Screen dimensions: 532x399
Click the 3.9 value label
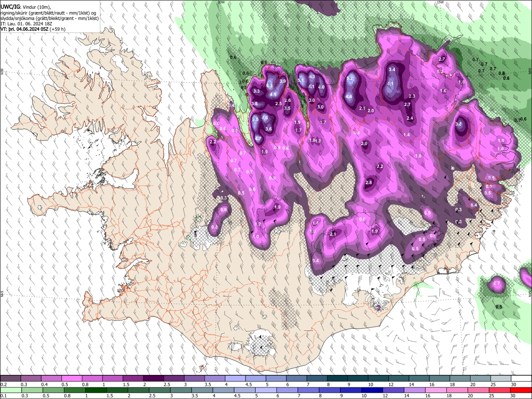[x=283, y=81]
